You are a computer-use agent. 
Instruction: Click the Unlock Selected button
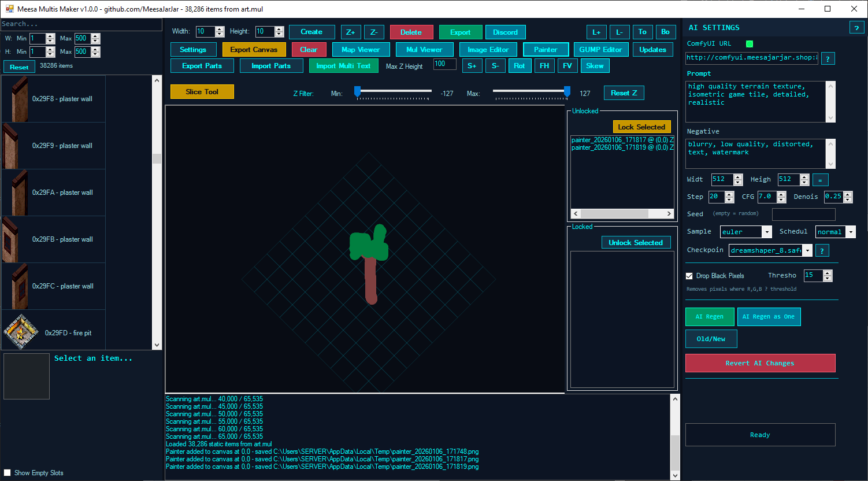pos(636,243)
